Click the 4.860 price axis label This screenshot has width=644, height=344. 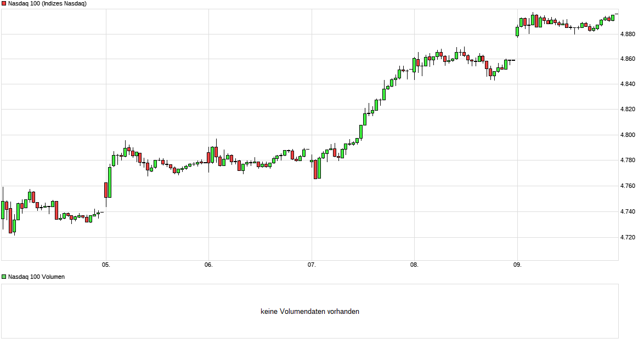[628, 59]
